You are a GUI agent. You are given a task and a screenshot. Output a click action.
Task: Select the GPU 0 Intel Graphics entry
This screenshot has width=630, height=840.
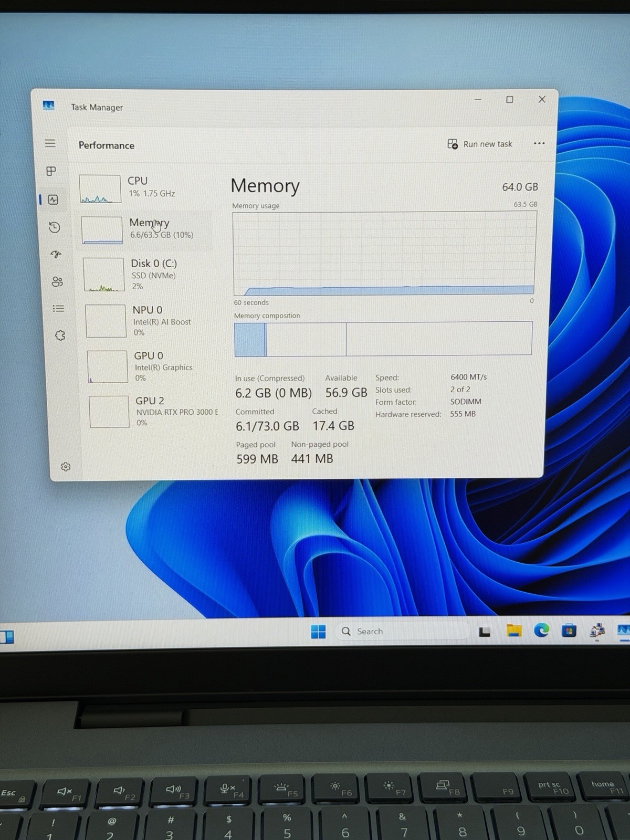point(152,366)
